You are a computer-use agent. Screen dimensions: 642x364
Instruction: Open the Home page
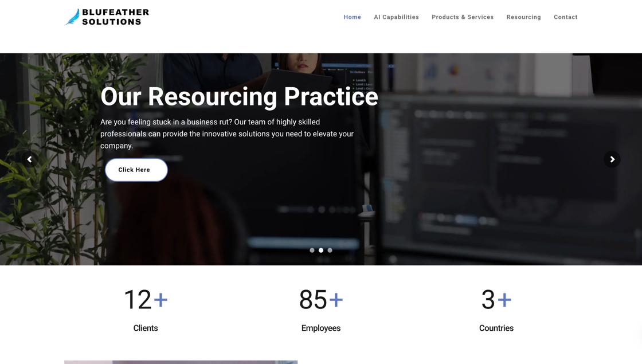point(353,17)
